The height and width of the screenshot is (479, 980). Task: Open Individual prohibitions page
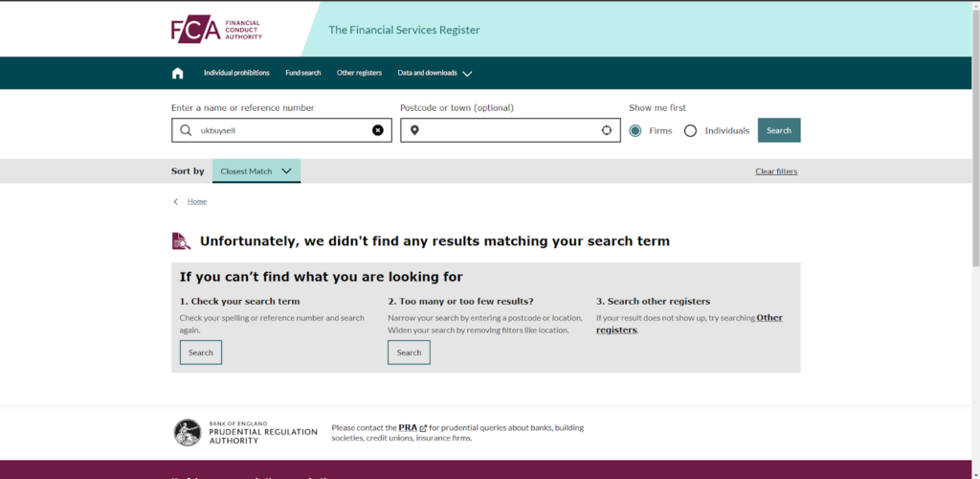236,73
